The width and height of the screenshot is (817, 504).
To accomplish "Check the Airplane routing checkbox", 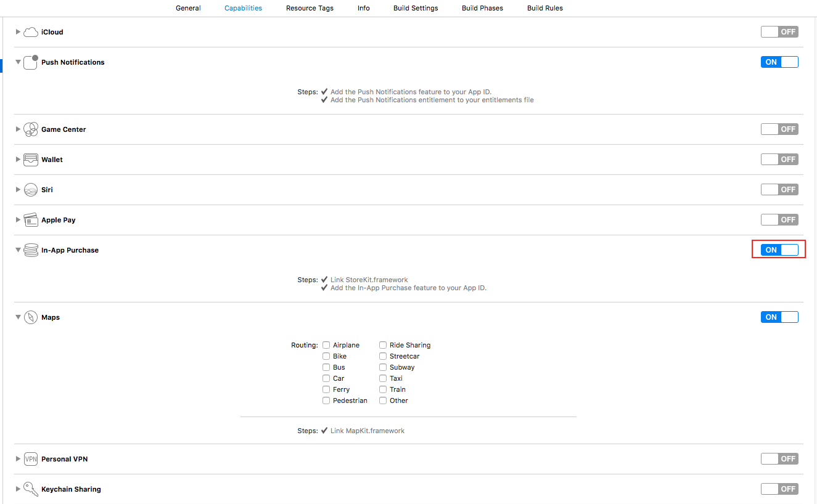I will pyautogui.click(x=326, y=345).
